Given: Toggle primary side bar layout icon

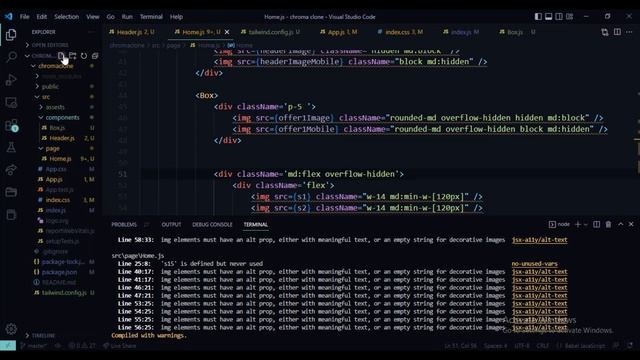Looking at the screenshot, I should 538,16.
